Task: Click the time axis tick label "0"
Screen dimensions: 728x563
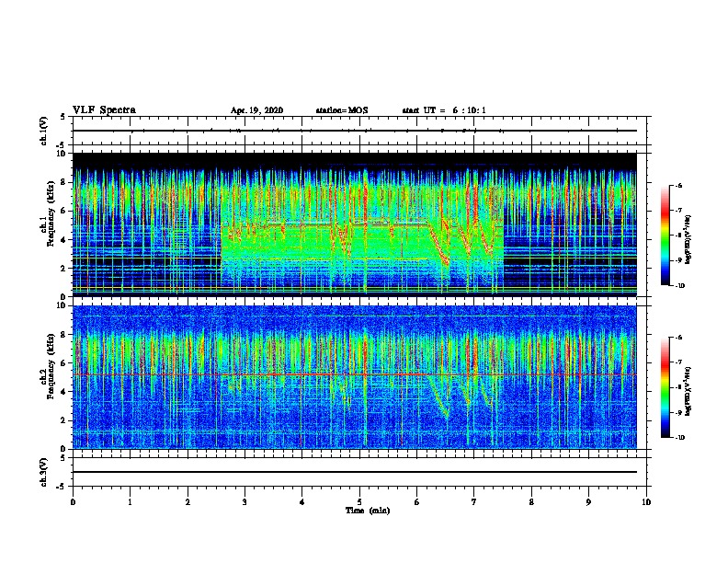Action: coord(73,502)
